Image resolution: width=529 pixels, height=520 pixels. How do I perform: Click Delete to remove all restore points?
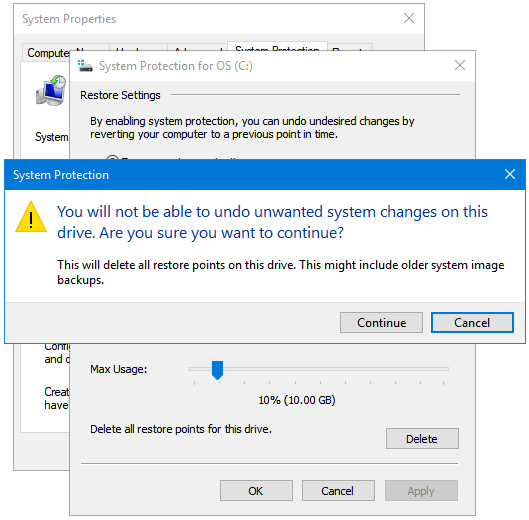point(422,439)
